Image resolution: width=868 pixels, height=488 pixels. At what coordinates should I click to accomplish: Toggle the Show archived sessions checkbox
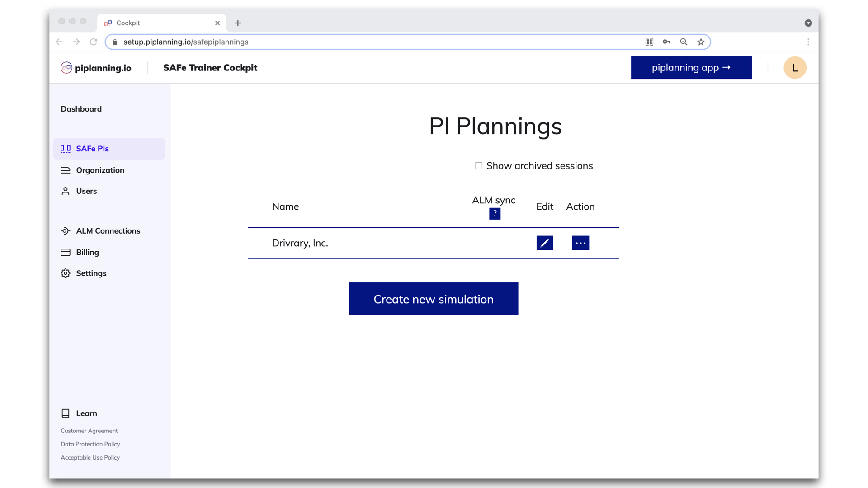479,166
